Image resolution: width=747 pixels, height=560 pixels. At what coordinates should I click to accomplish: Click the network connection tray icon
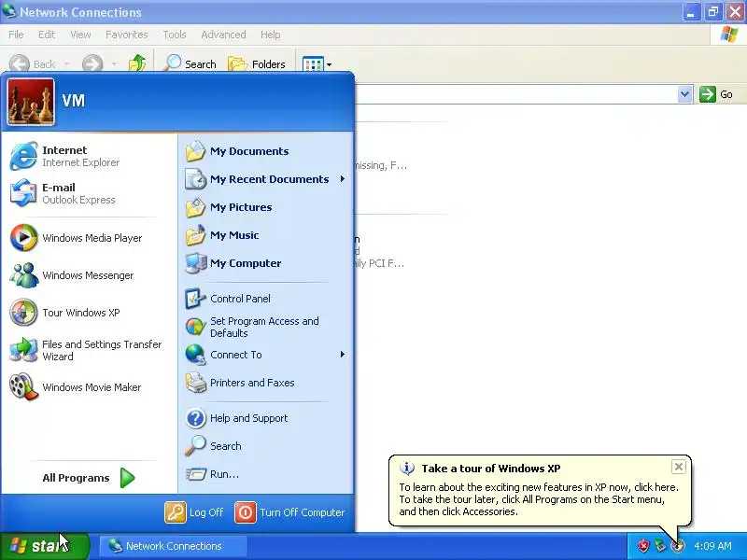pos(660,546)
